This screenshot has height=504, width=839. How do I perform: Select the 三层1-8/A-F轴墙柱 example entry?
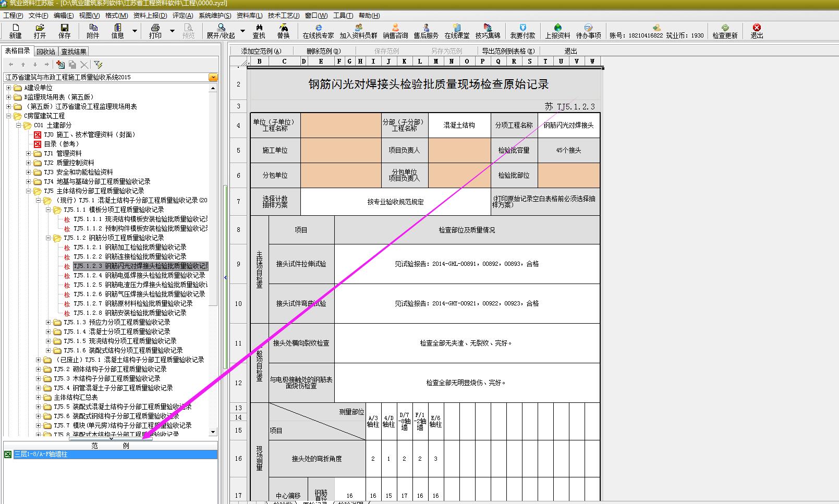tap(41, 454)
